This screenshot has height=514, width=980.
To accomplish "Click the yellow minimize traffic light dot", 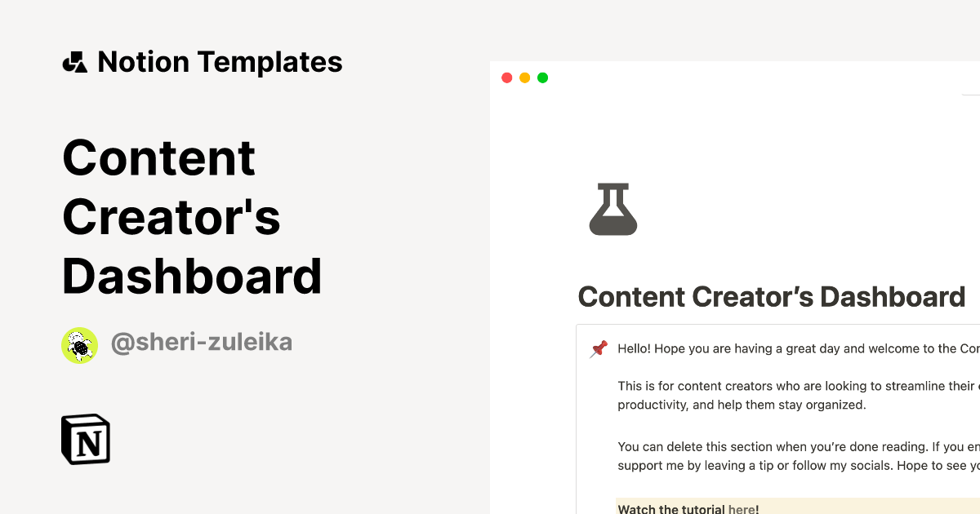I will point(524,77).
